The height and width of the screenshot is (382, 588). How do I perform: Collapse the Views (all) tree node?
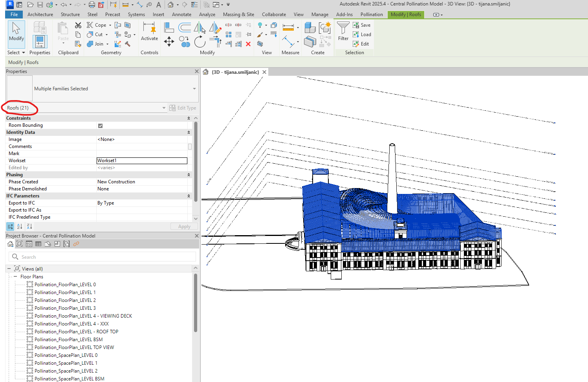[9, 269]
